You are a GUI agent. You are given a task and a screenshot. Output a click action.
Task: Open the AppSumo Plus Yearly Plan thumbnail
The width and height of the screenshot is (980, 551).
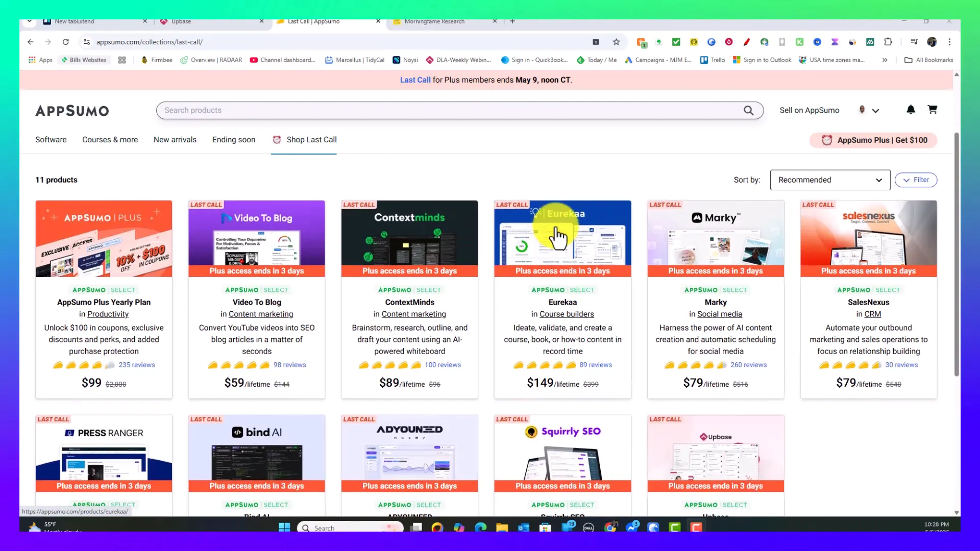(x=104, y=238)
